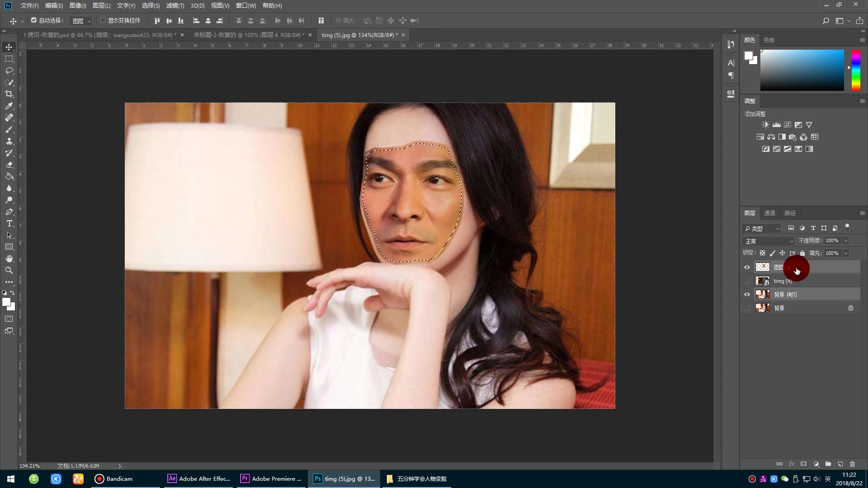Open the opacity (不透明度) value dropdown arrow
This screenshot has height=488, width=868.
(846, 241)
